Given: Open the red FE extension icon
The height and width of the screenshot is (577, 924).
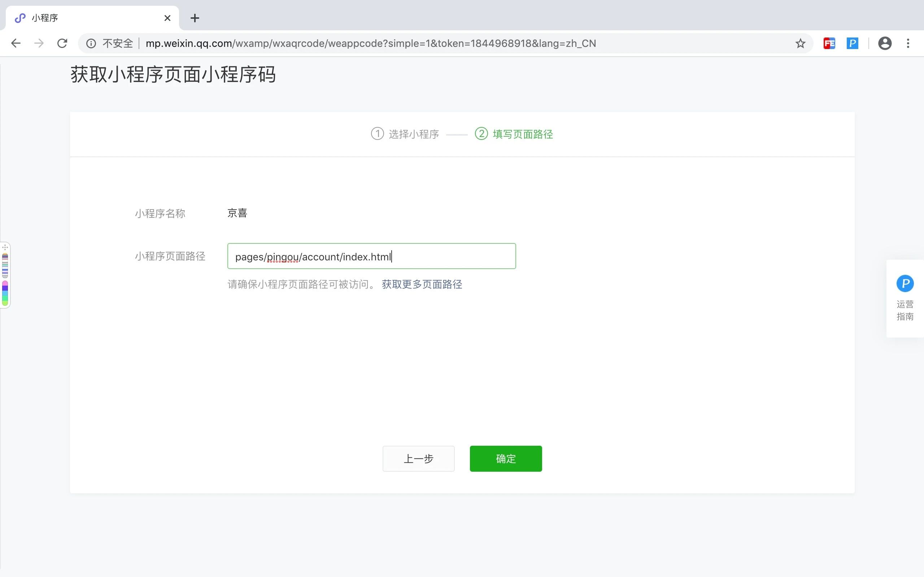Looking at the screenshot, I should (x=829, y=44).
